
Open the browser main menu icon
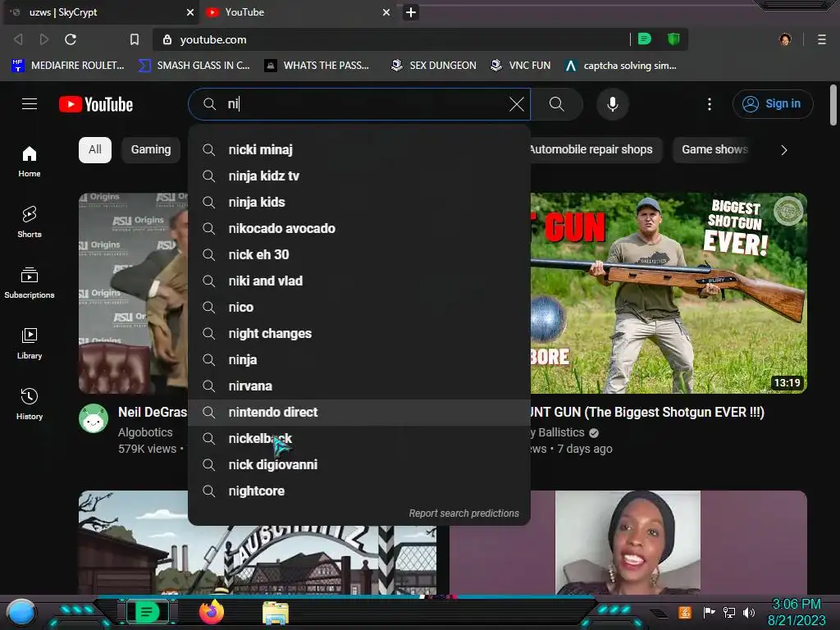[x=822, y=39]
